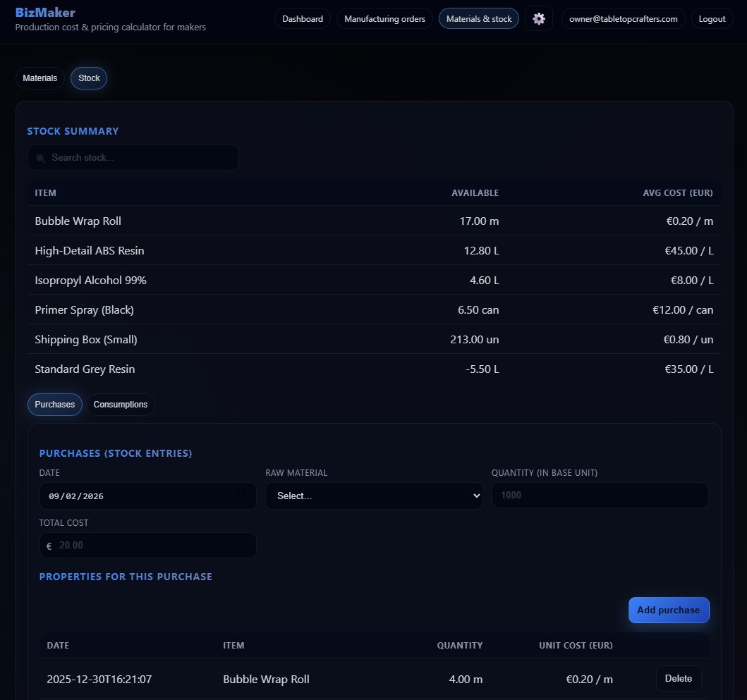
Task: Keep Stock view active by clicking Stock
Action: (x=88, y=78)
